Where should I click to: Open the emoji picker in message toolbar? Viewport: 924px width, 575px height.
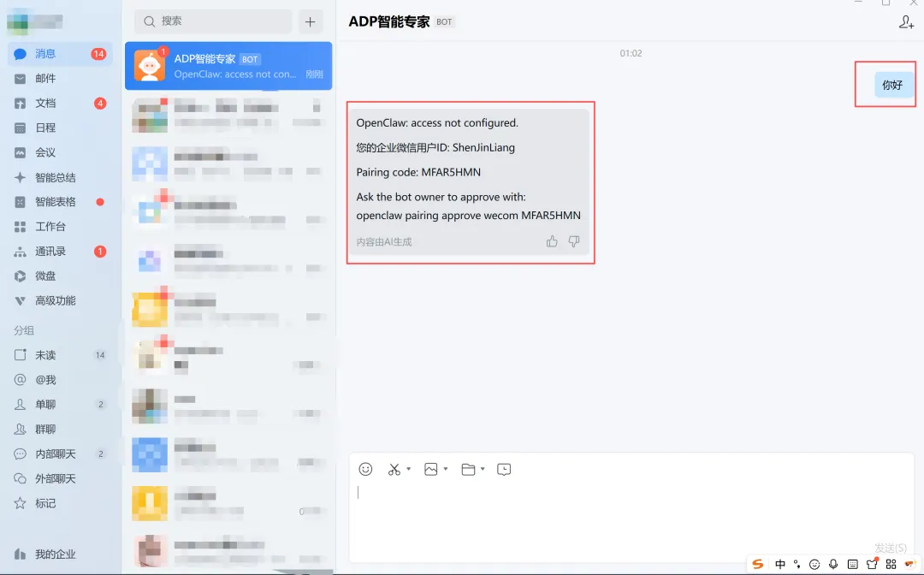coord(365,469)
